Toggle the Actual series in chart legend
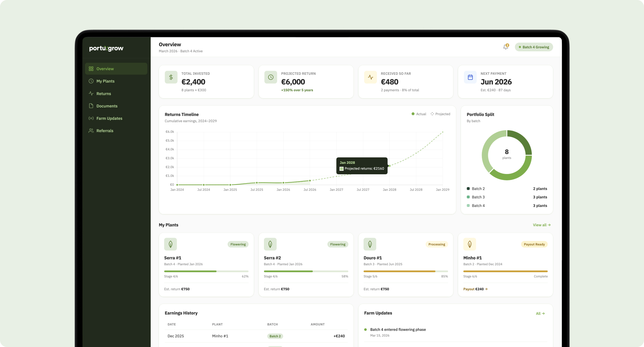The image size is (644, 347). [418, 114]
